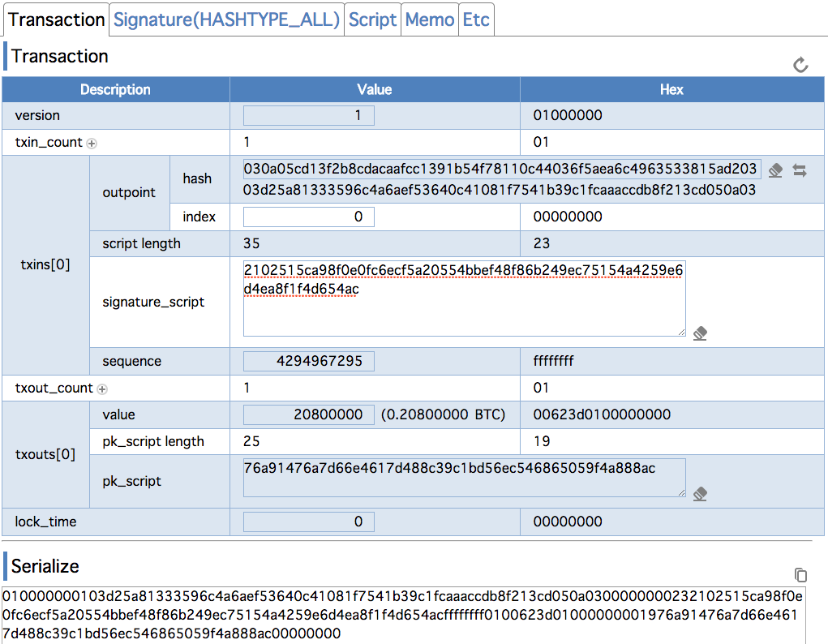The width and height of the screenshot is (828, 644).
Task: Click the sequence value field
Action: [309, 361]
